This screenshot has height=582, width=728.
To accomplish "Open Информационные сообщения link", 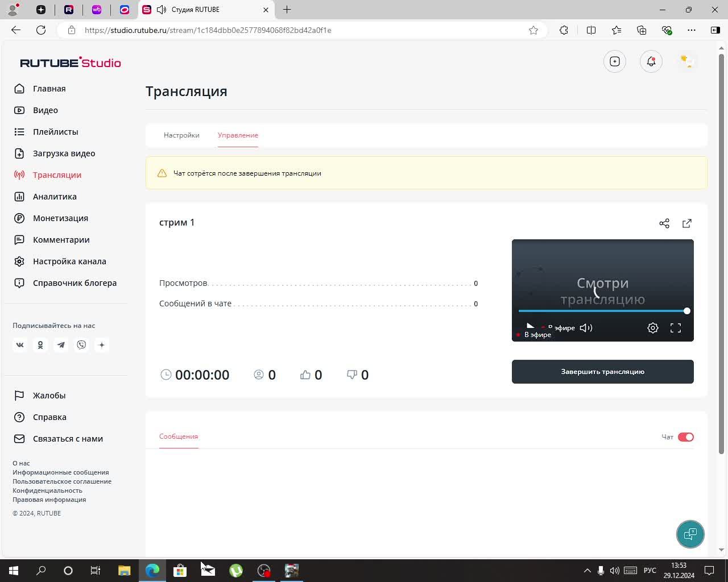I will pos(61,472).
